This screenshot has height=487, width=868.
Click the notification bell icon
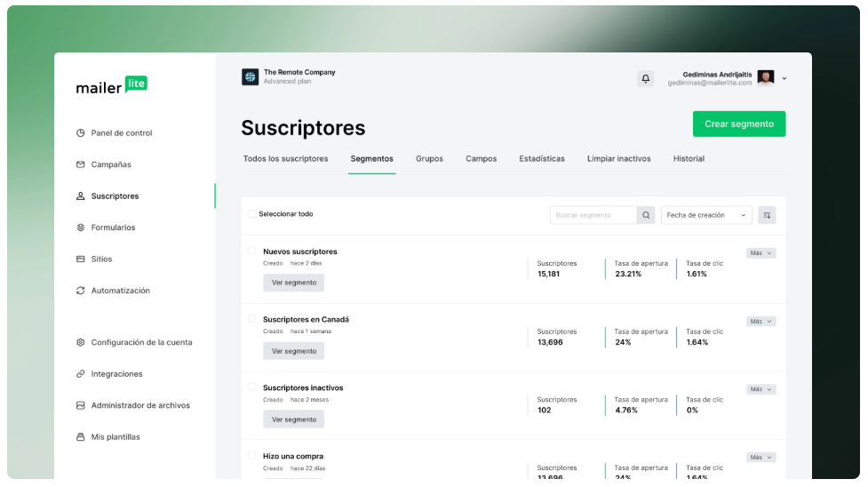pos(646,78)
